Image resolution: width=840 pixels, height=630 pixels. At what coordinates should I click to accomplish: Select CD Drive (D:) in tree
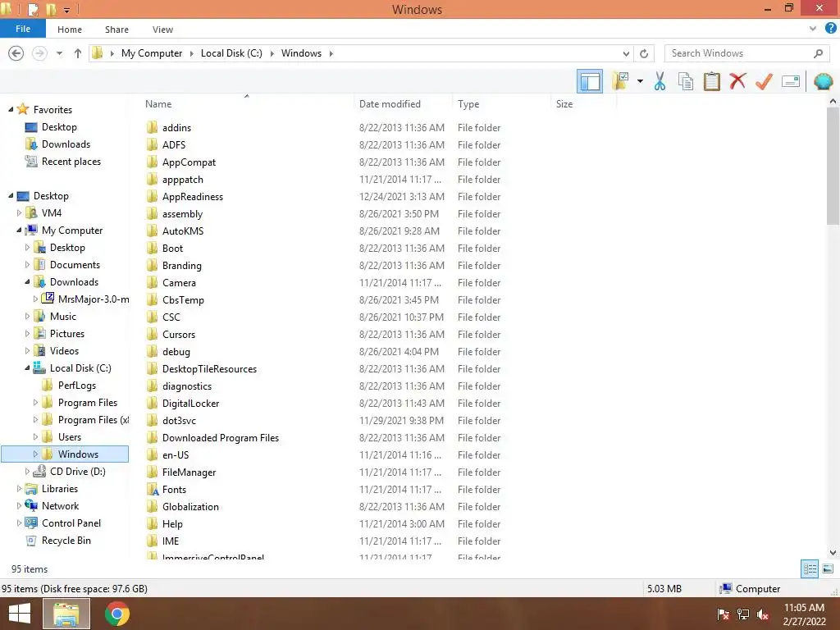tap(78, 472)
